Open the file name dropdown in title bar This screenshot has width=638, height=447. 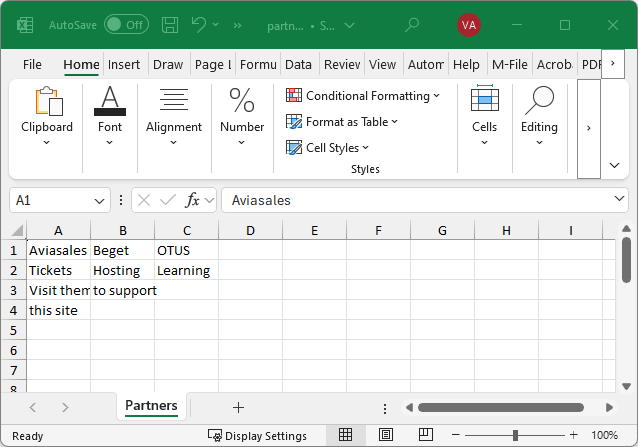point(349,26)
